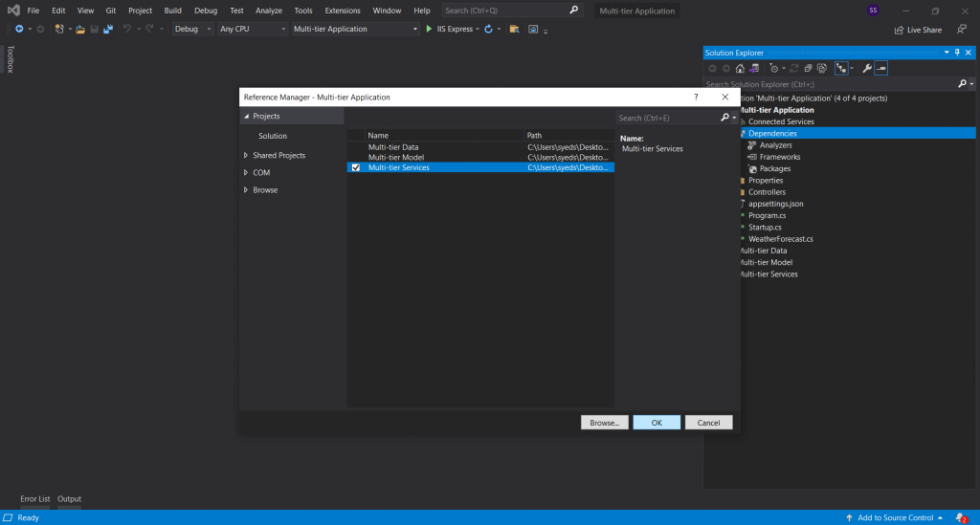Image resolution: width=980 pixels, height=525 pixels.
Task: Click the feedback icon next to Live Share
Action: pos(961,30)
